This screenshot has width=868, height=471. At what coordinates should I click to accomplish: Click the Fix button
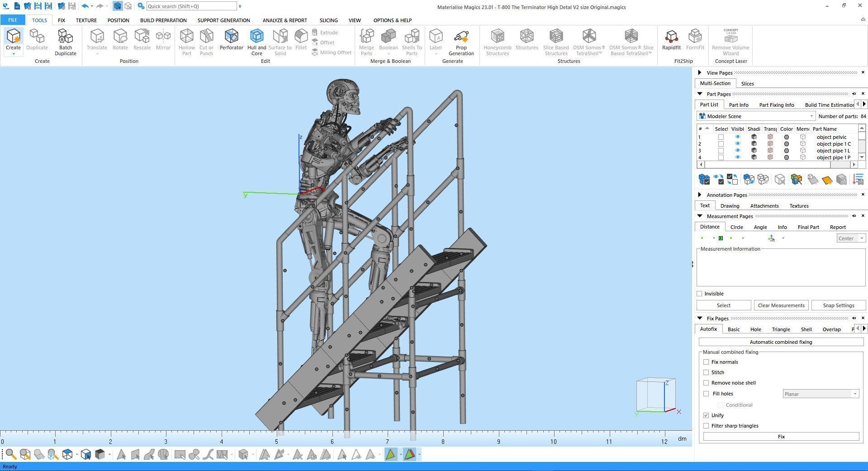click(781, 437)
